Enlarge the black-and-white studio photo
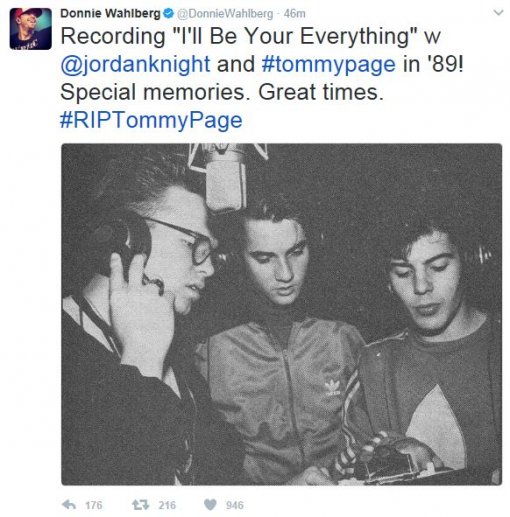Screen dimensions: 510x517 pos(282,314)
